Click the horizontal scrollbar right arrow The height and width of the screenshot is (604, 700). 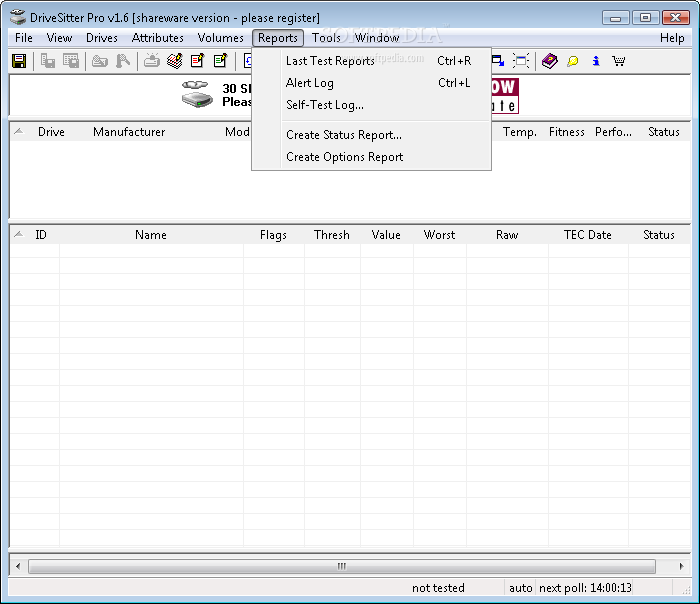point(681,566)
